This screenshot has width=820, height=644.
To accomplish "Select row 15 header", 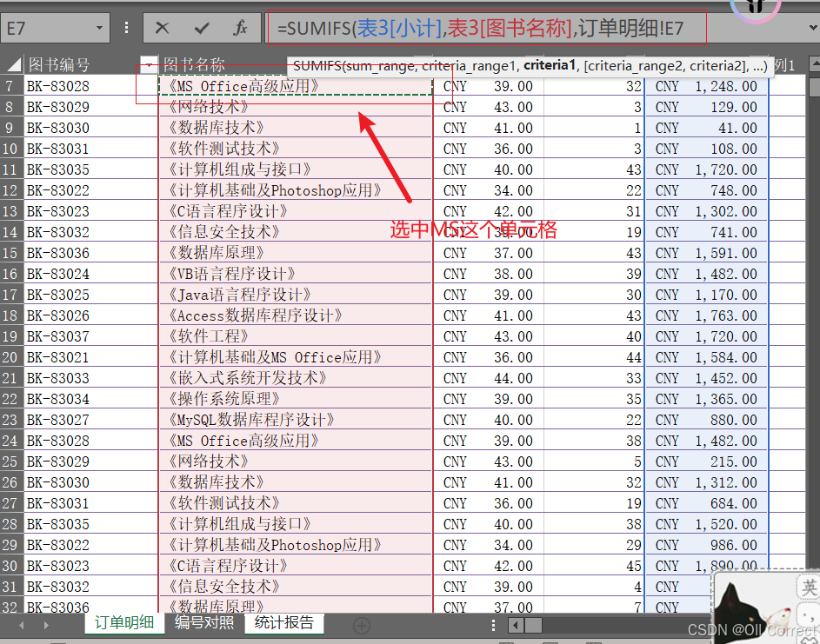I will click(x=11, y=253).
